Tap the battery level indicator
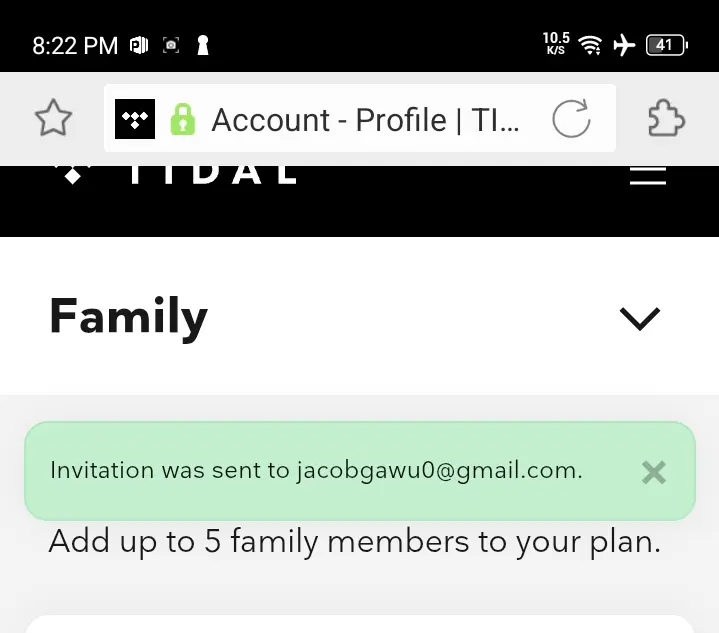Screen dimensions: 719x633 [x=667, y=45]
